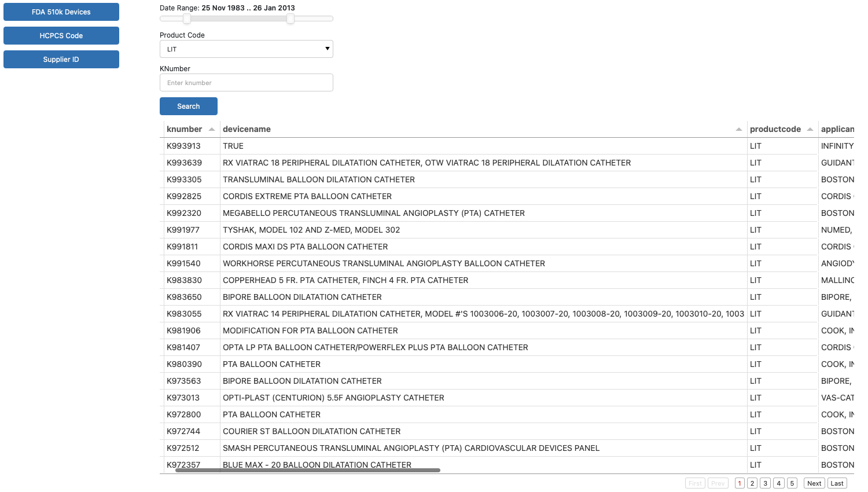Click the INFINITY applicant cell
Image resolution: width=868 pixels, height=492 pixels.
coord(837,146)
